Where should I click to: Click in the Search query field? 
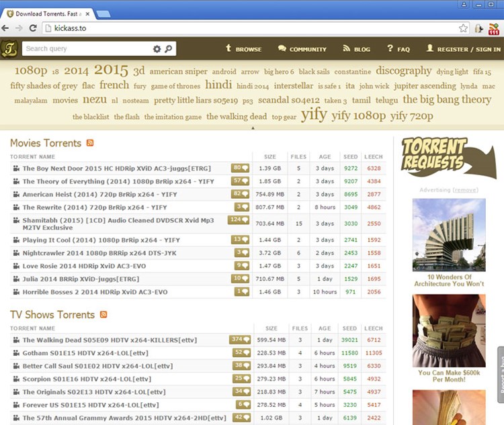[87, 49]
